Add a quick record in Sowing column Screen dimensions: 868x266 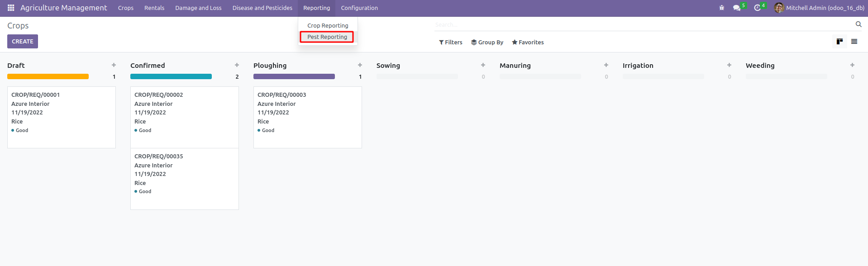[483, 65]
